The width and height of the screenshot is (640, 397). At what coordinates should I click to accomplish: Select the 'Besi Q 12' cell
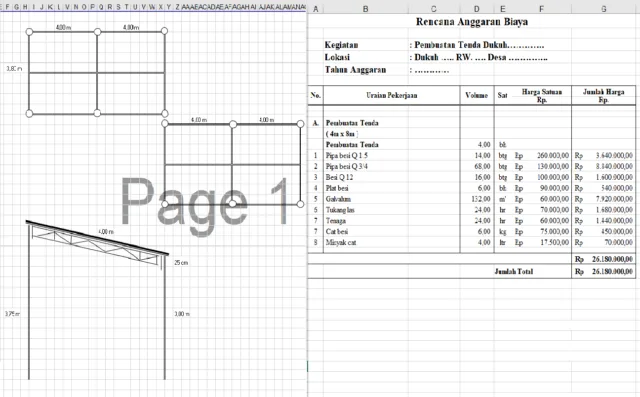(x=339, y=177)
